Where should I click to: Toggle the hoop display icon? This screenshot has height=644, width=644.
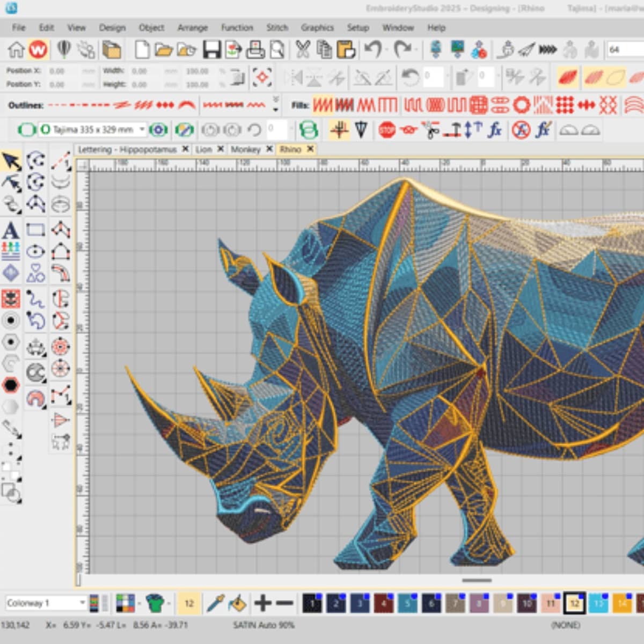[x=27, y=130]
